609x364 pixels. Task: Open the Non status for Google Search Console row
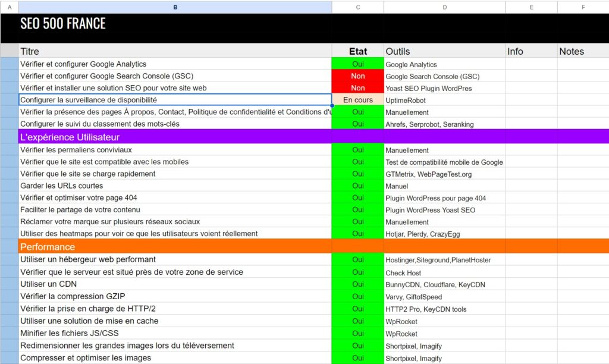(x=357, y=76)
